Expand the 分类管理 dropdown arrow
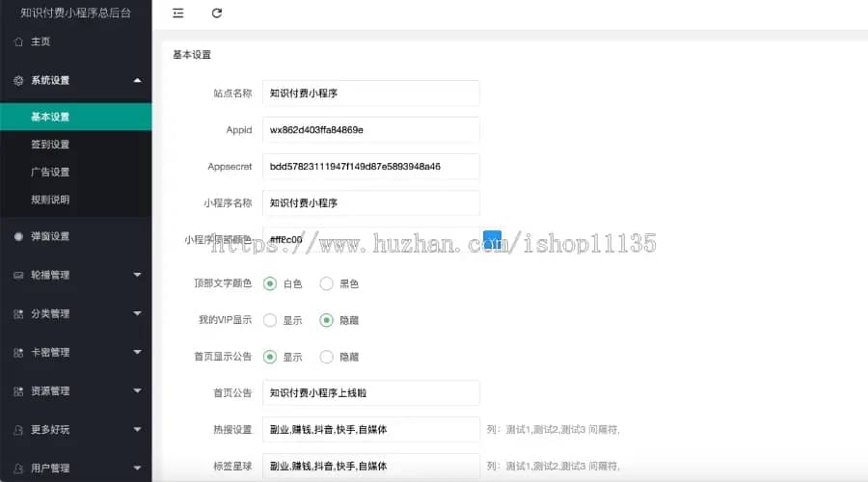Screen dimensions: 868x482 coord(137,313)
